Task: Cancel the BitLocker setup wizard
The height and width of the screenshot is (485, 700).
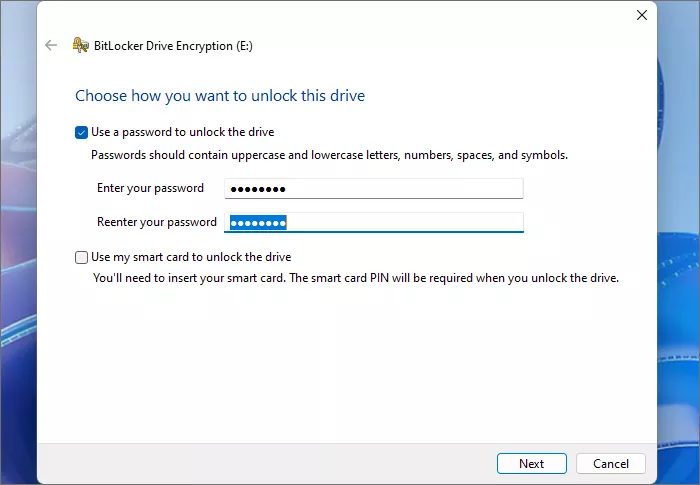Action: click(x=610, y=464)
